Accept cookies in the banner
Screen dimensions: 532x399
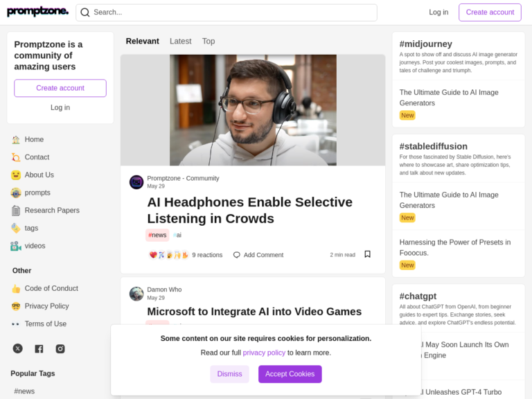tap(290, 374)
